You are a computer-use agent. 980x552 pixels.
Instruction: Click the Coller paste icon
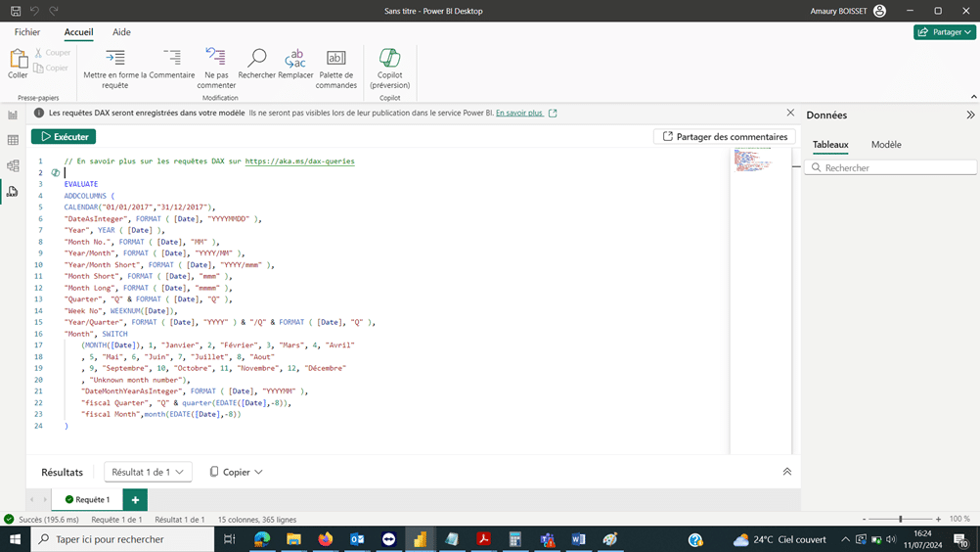click(x=18, y=59)
